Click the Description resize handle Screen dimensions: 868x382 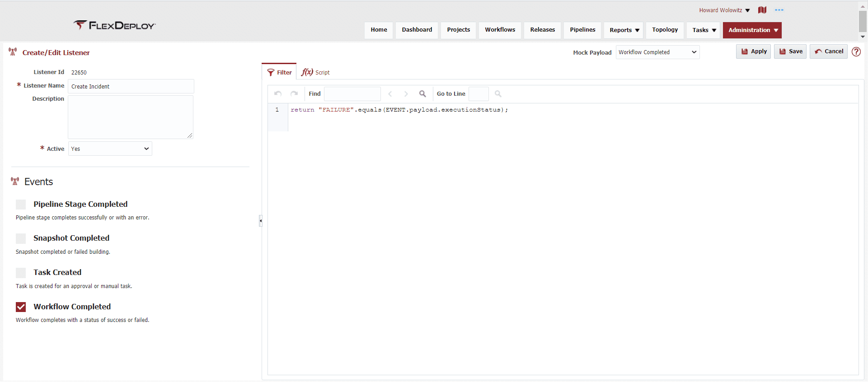pos(190,135)
